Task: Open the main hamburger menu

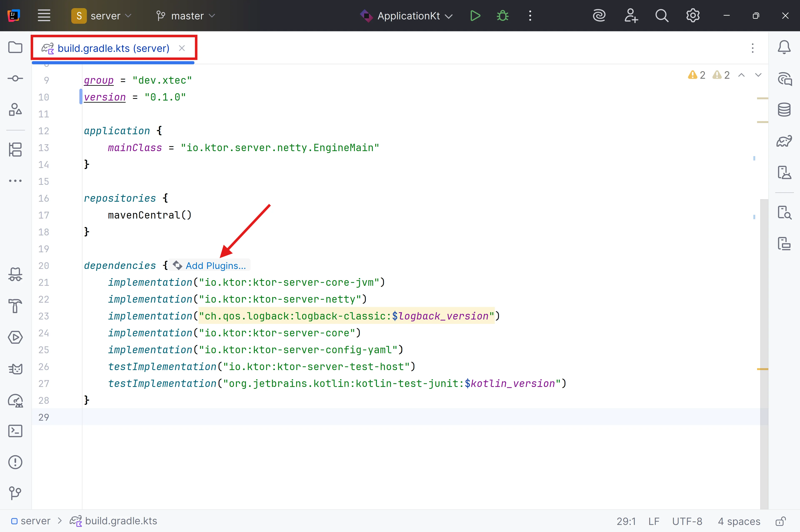Action: 44,16
